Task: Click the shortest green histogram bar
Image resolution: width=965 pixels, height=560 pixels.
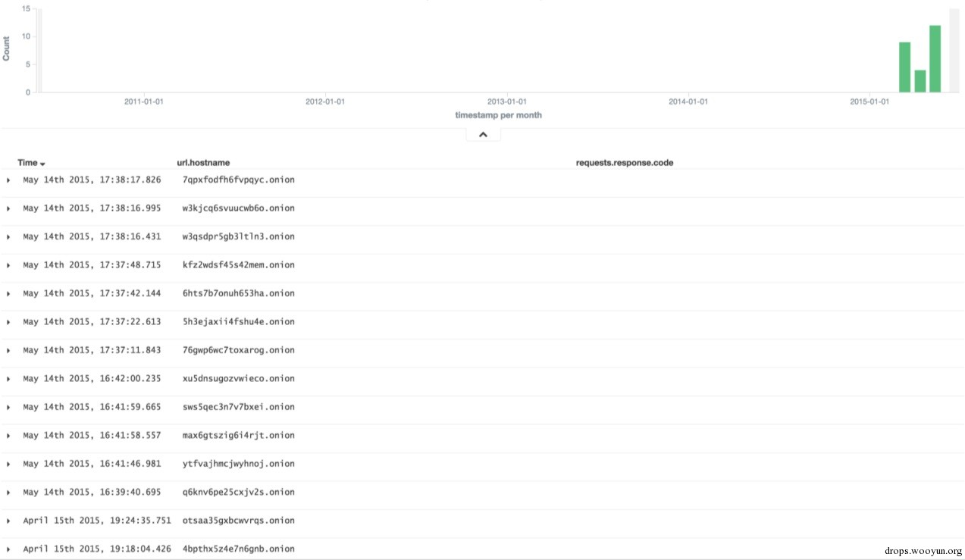Action: [x=920, y=81]
